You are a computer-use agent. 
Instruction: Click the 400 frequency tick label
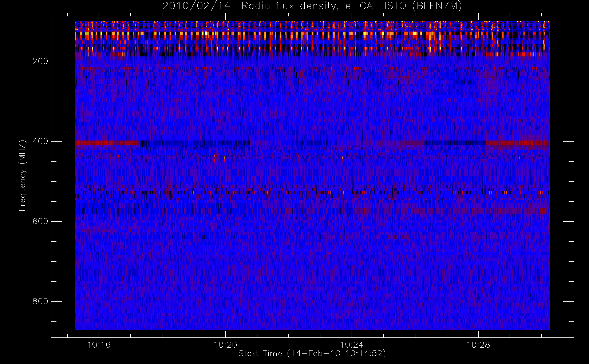coord(40,141)
